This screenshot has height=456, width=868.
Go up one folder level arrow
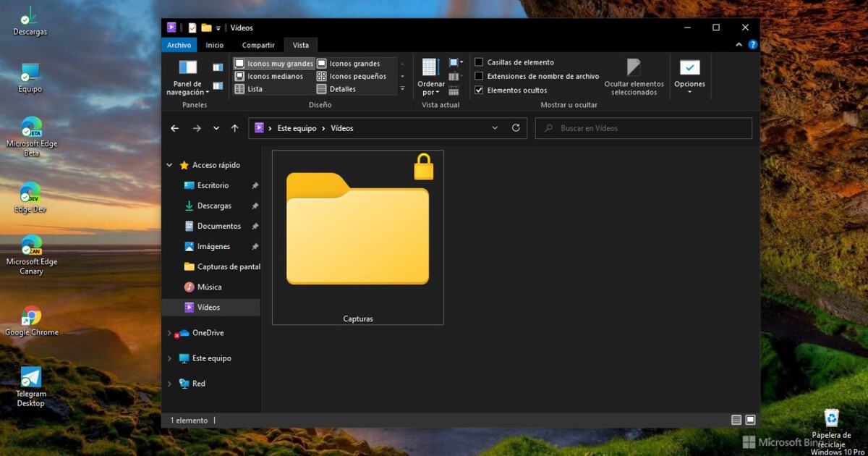[x=234, y=128]
